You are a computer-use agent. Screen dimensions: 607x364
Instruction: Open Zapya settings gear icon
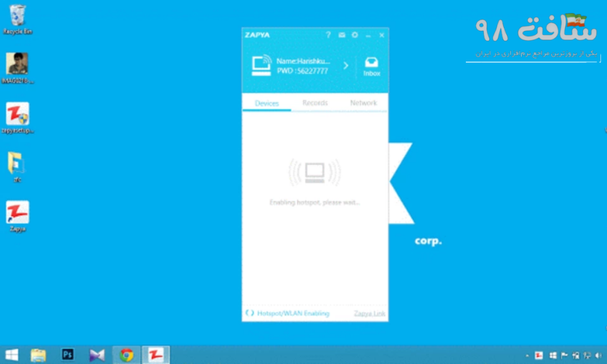pyautogui.click(x=355, y=35)
